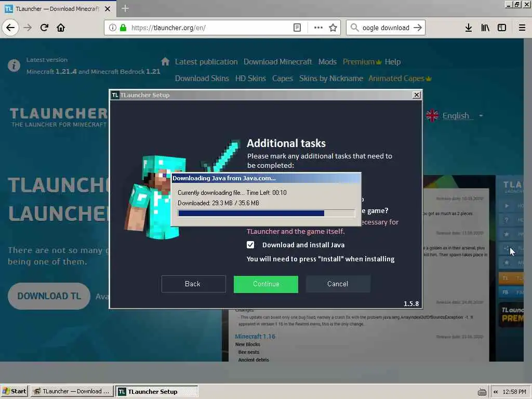Click the TLauncher Premium banner in sidebar
This screenshot has width=532, height=399.
512,314
